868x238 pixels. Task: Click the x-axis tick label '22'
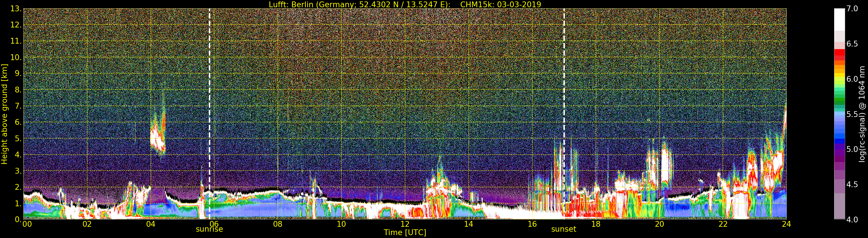pyautogui.click(x=723, y=224)
